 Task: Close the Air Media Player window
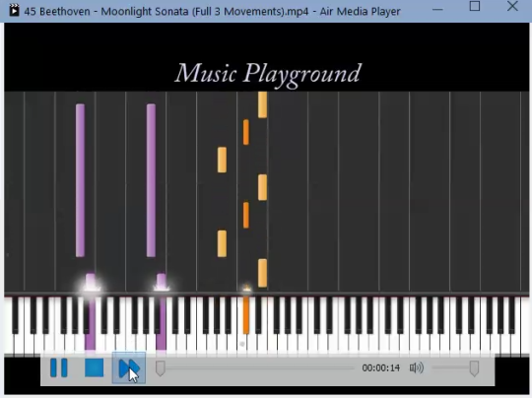pos(512,6)
